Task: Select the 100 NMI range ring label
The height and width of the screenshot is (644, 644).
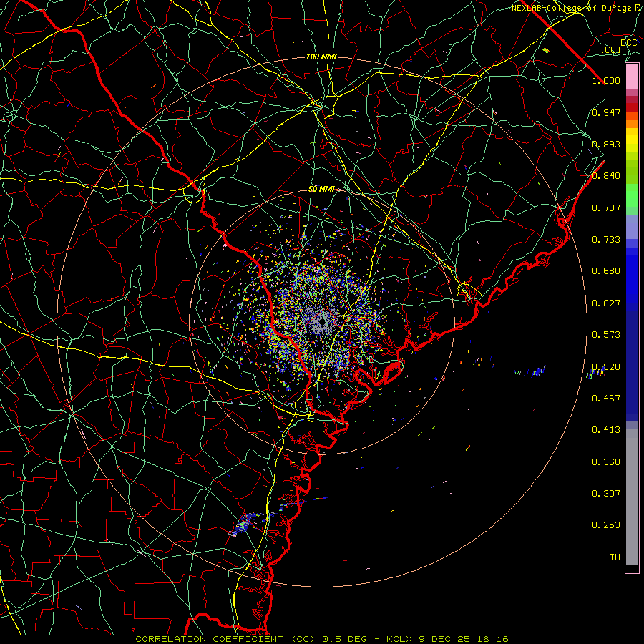Action: pyautogui.click(x=321, y=57)
